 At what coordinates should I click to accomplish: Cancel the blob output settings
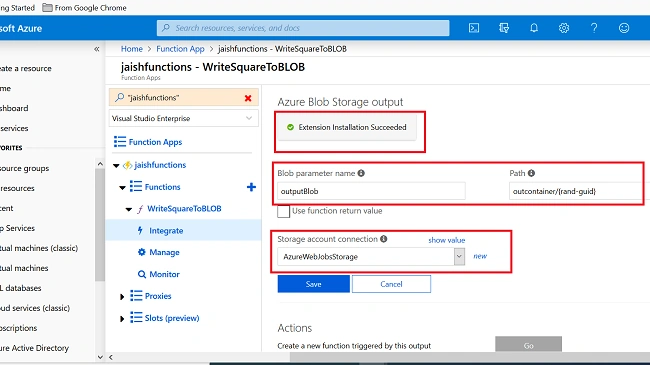tap(391, 284)
